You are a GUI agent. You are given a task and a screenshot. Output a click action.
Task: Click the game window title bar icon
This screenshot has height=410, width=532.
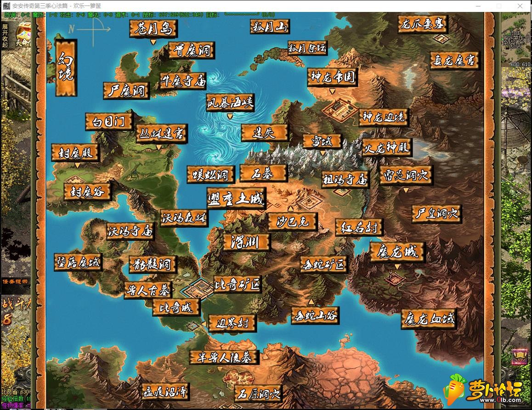coord(6,6)
